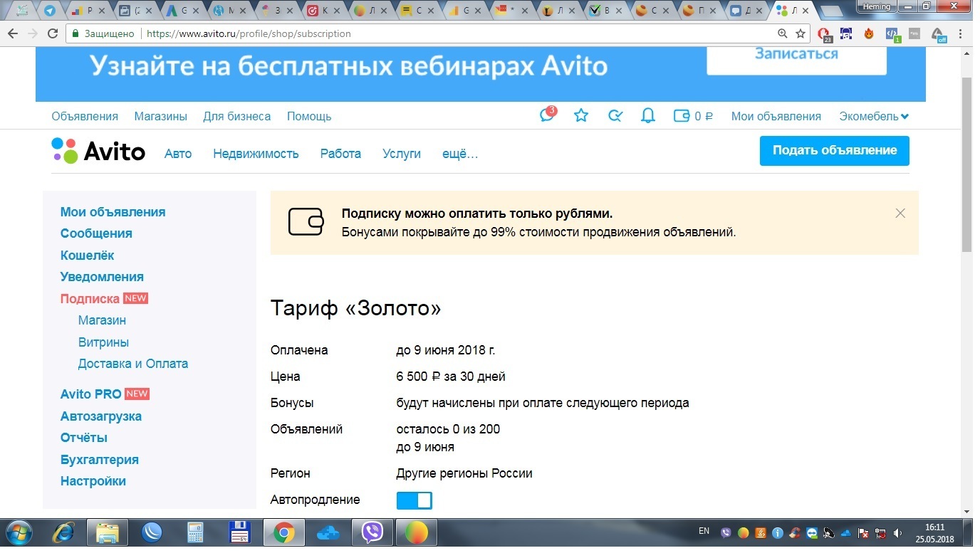Toggle the Автопродление switch

pos(414,500)
